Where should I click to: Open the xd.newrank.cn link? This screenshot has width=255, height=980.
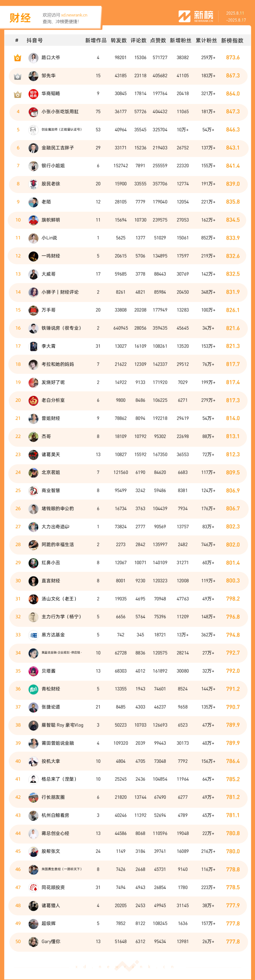tap(74, 15)
